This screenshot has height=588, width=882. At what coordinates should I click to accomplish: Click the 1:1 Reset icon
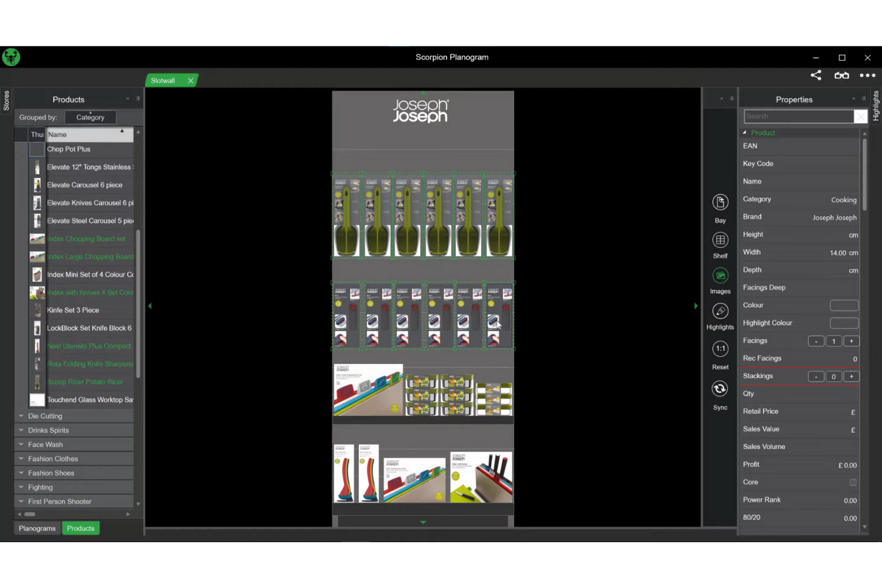[x=720, y=349]
